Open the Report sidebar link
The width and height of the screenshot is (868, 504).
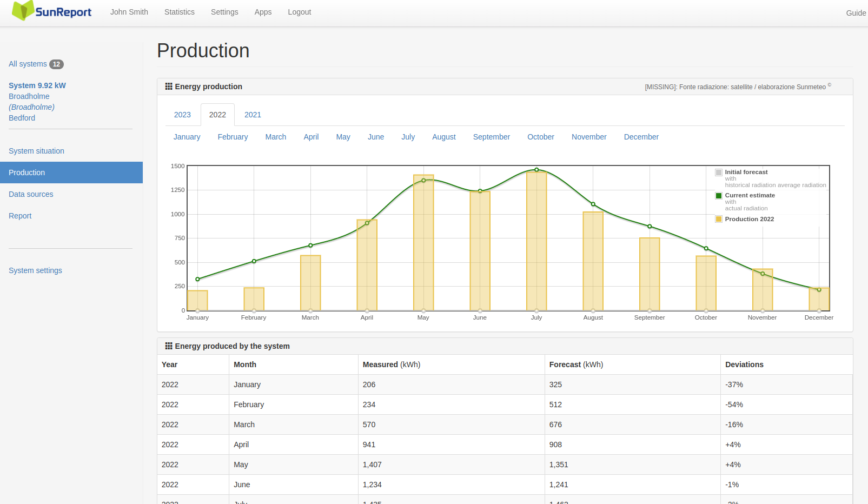(x=20, y=216)
